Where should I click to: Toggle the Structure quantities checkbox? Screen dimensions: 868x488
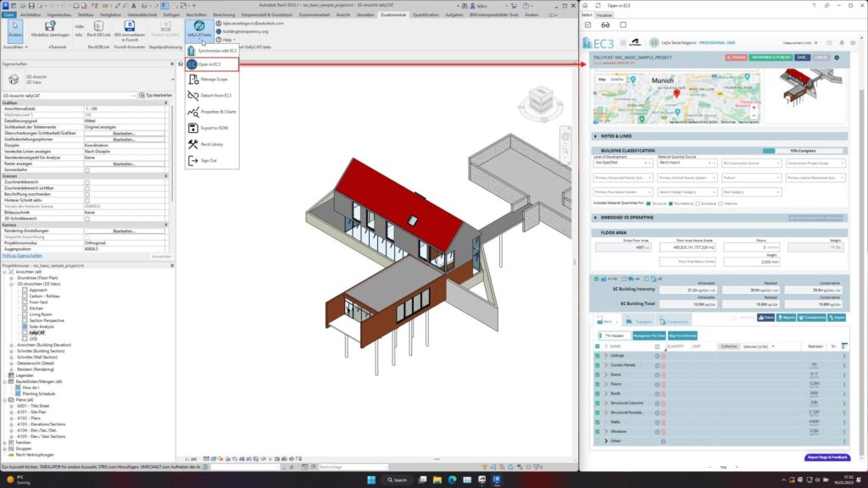[x=648, y=203]
